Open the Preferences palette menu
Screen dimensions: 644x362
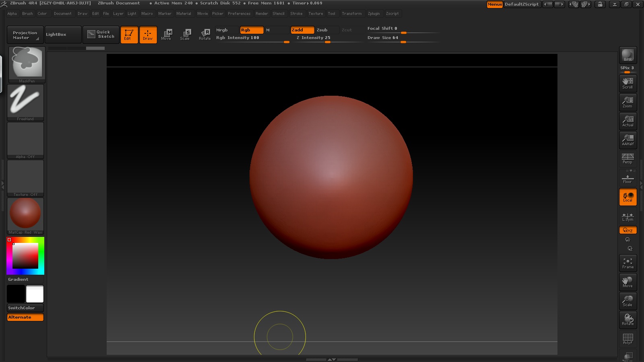pyautogui.click(x=239, y=14)
